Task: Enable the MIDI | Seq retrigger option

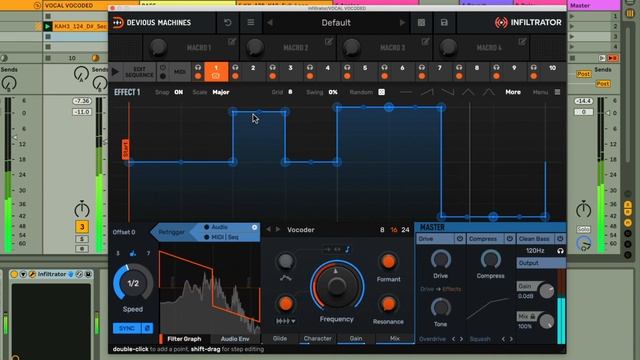Action: [221, 237]
